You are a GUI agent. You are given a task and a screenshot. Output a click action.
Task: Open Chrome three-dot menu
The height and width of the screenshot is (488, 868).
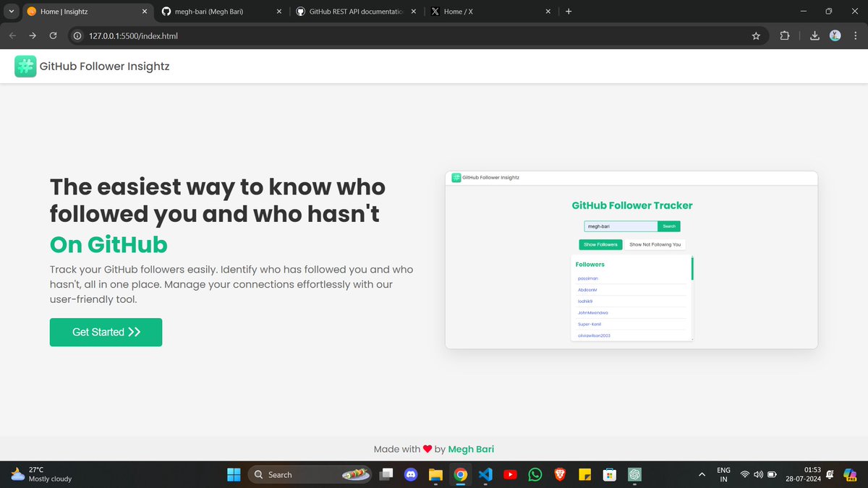click(855, 35)
